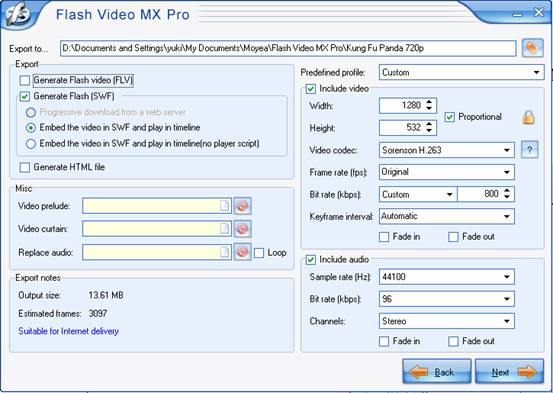Enable Generate Flash video (FLV) checkbox
553x393 pixels.
(x=25, y=80)
